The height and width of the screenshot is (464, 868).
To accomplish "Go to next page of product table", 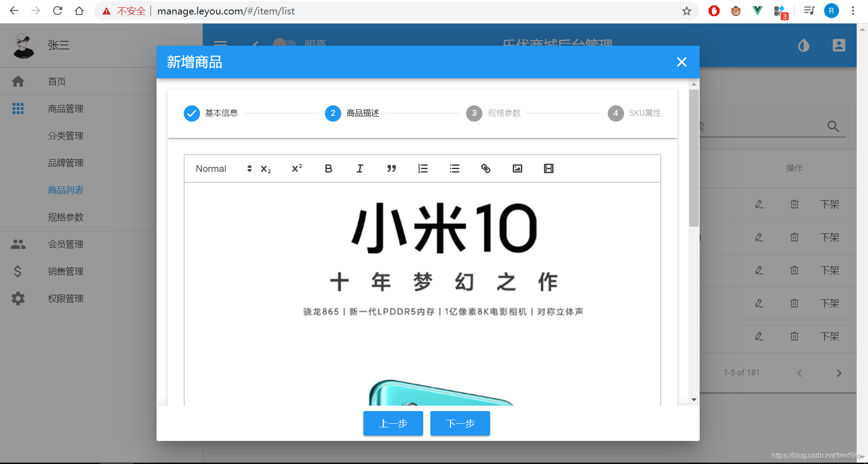I will tap(839, 373).
